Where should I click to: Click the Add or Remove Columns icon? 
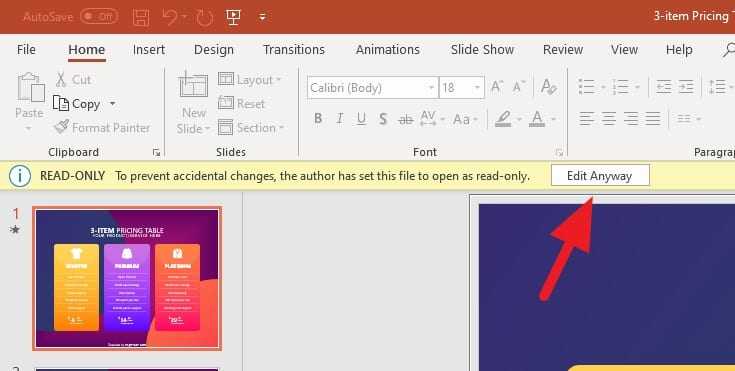pos(684,119)
